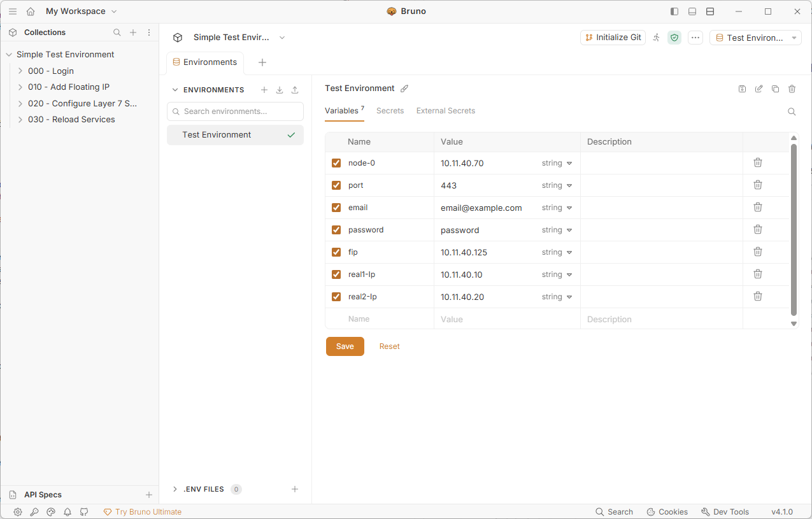Click Try Bruno Ultimate link
Screen dimensions: 812x519
pos(143,512)
